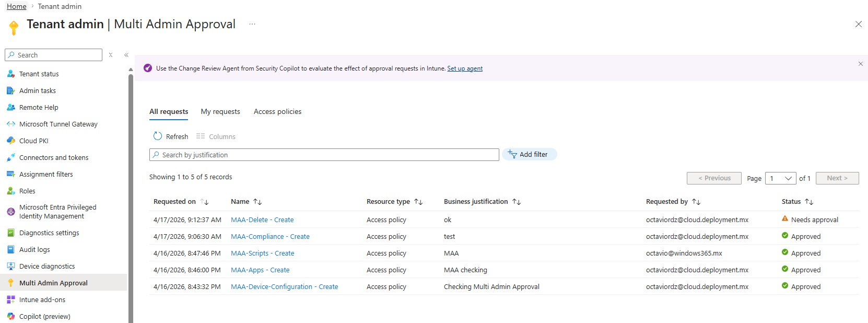Click the Cloud PKI cloud icon
The height and width of the screenshot is (323, 868).
[11, 141]
